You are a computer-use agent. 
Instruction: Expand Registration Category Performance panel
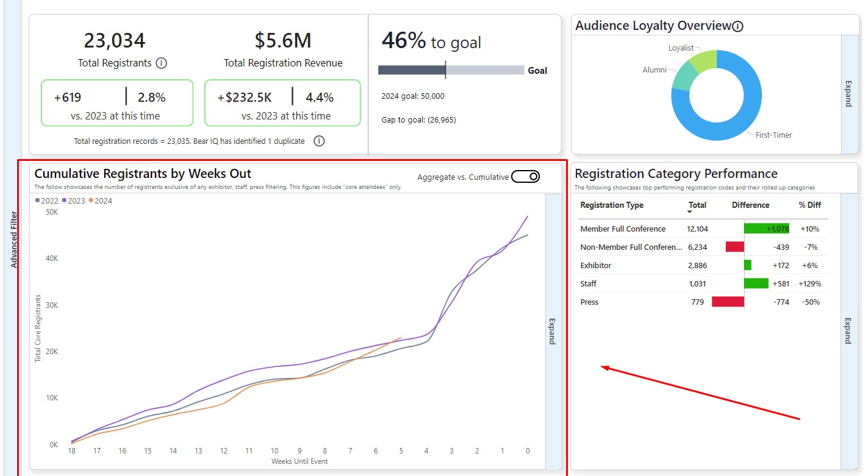click(849, 331)
